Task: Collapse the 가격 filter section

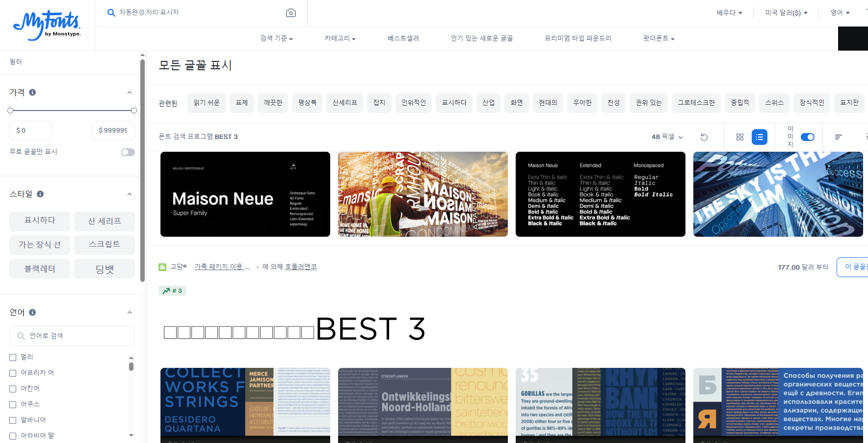Action: [130, 92]
